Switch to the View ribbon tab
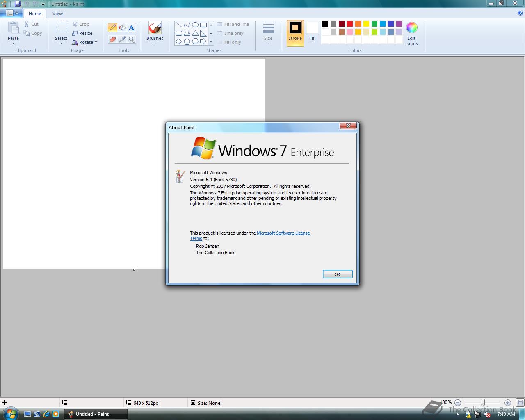The height and width of the screenshot is (420, 525). pos(57,13)
